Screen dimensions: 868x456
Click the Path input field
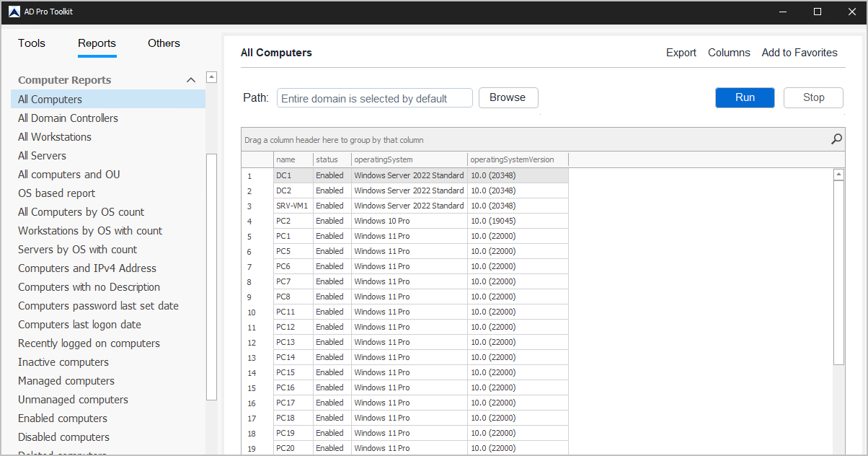coord(374,98)
